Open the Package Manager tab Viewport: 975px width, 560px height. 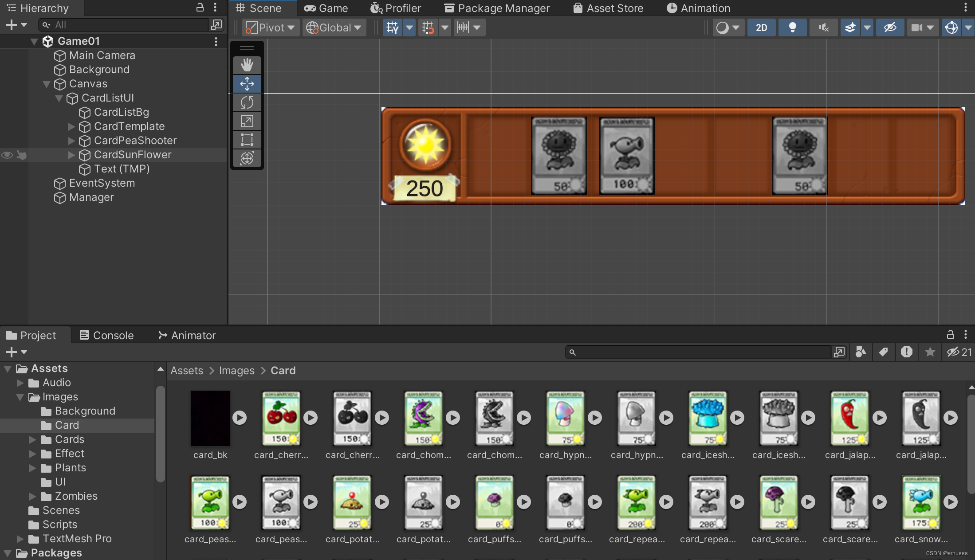point(497,8)
